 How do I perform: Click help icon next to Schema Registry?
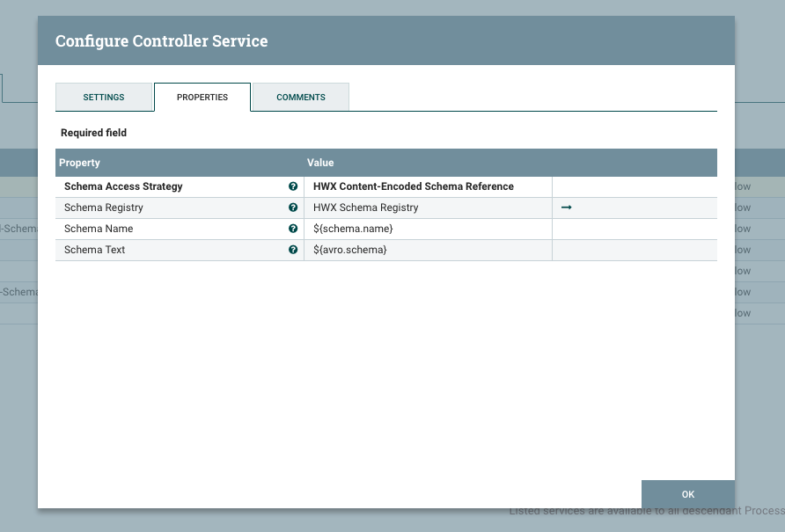tap(293, 208)
